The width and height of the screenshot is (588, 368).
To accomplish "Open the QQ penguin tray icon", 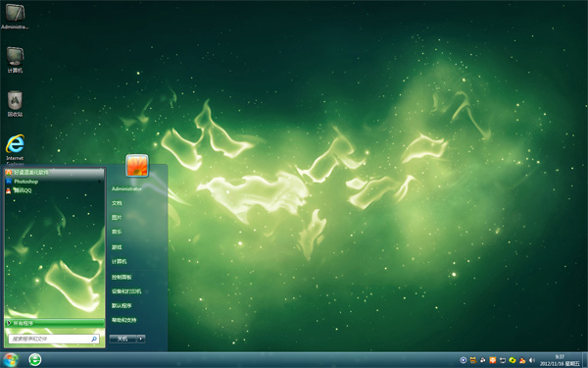I will (x=522, y=360).
